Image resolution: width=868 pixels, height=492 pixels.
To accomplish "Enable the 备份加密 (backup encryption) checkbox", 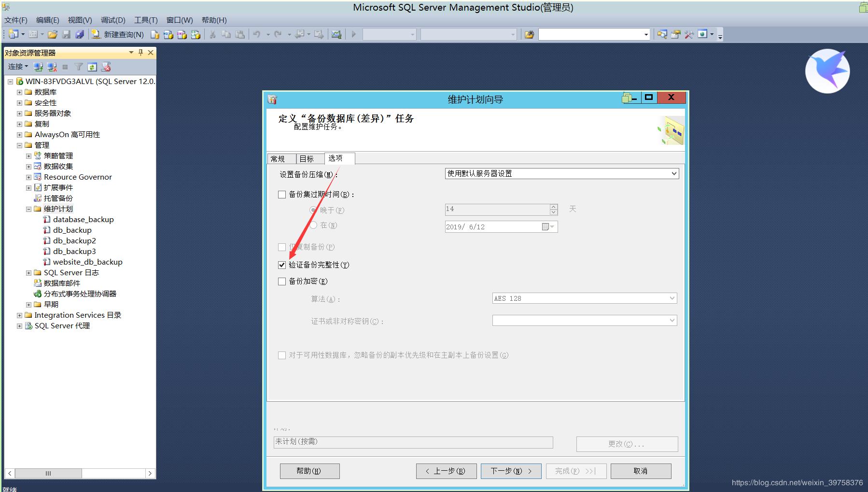I will [x=282, y=281].
